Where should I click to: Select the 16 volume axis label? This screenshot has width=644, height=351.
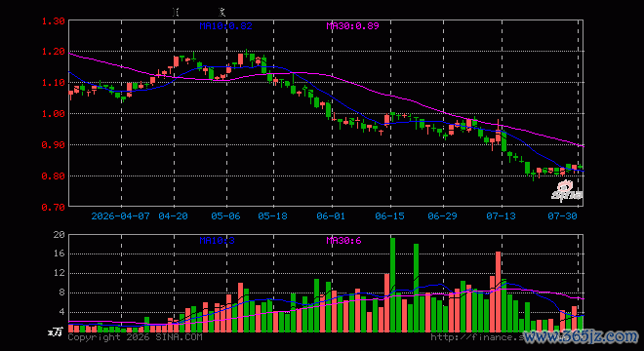point(60,253)
